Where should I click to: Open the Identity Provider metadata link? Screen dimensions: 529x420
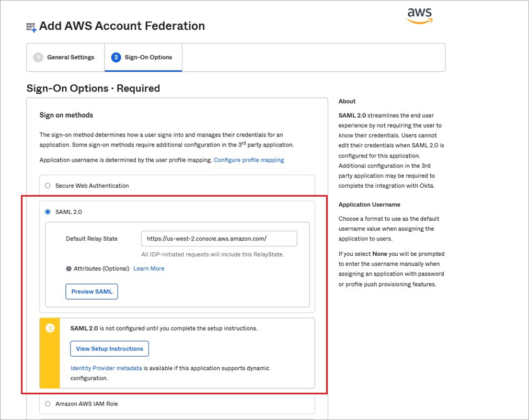click(x=106, y=368)
